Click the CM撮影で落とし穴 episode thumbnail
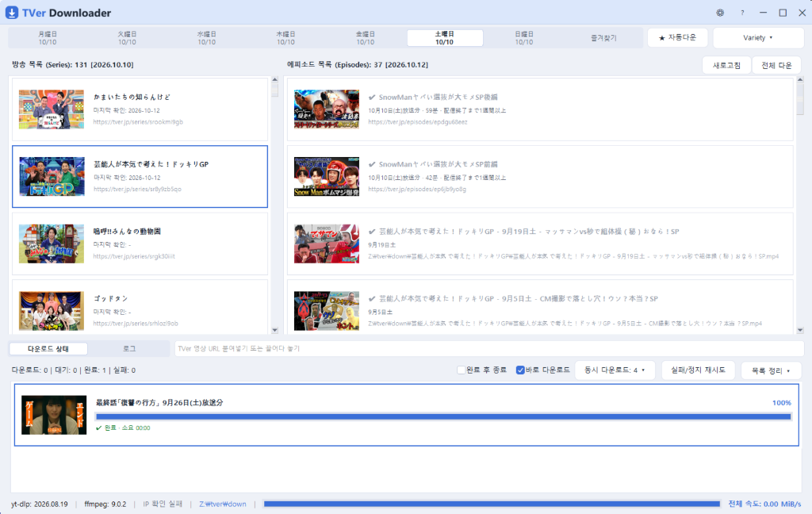The height and width of the screenshot is (514, 812). (326, 311)
